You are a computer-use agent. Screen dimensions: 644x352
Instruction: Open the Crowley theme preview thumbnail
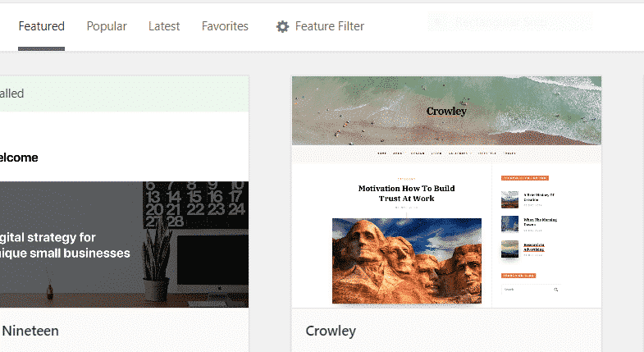tap(446, 192)
